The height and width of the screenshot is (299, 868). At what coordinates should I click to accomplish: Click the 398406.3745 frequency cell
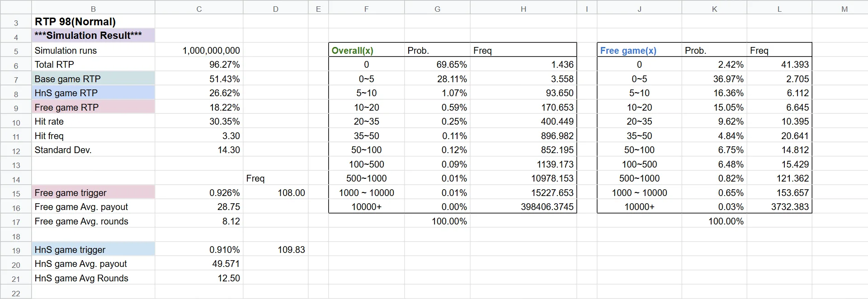(x=524, y=207)
